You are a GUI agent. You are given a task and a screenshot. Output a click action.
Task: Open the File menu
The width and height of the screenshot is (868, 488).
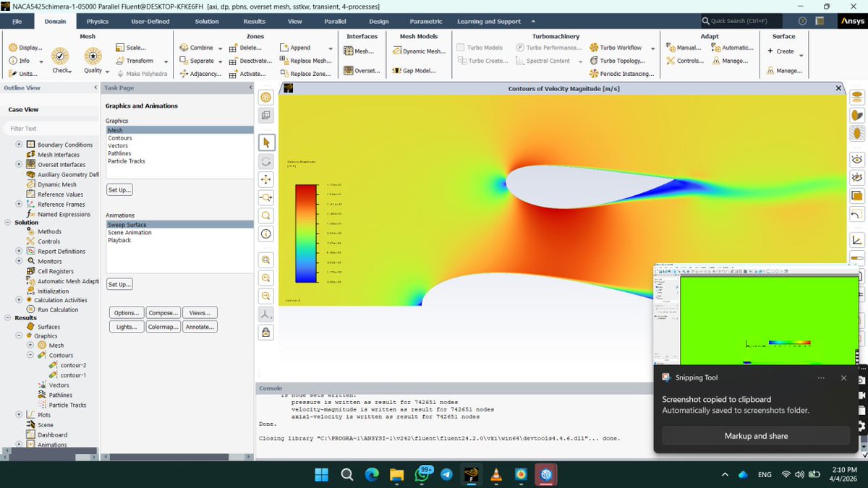[17, 21]
